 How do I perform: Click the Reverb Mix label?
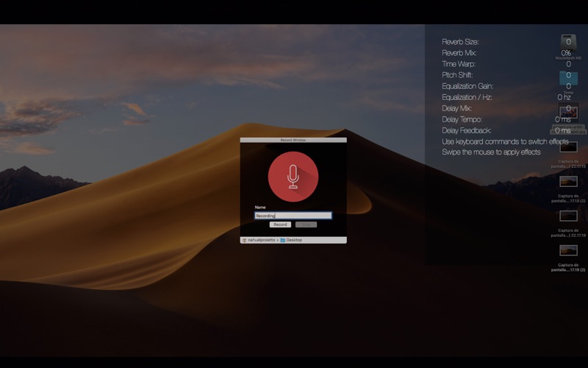(459, 53)
